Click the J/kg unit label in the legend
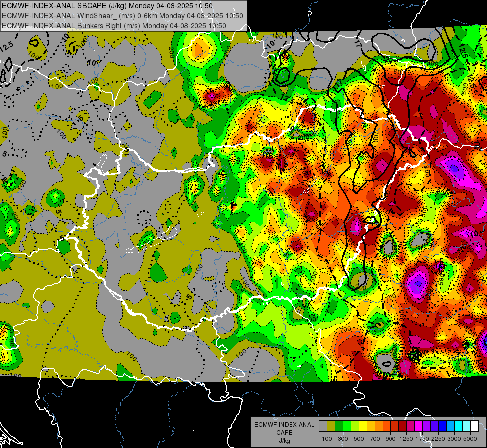Viewport: 487px width, 448px height. [x=284, y=440]
